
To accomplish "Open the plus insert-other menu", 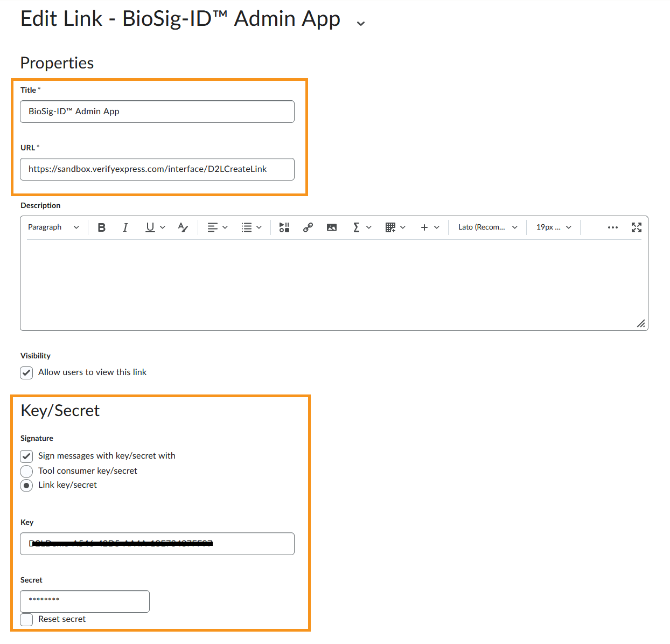I will tap(430, 227).
